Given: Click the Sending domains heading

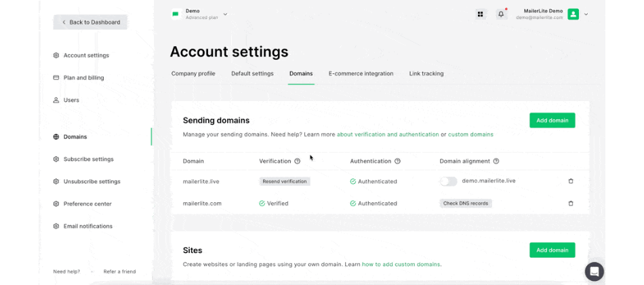Looking at the screenshot, I should 216,121.
